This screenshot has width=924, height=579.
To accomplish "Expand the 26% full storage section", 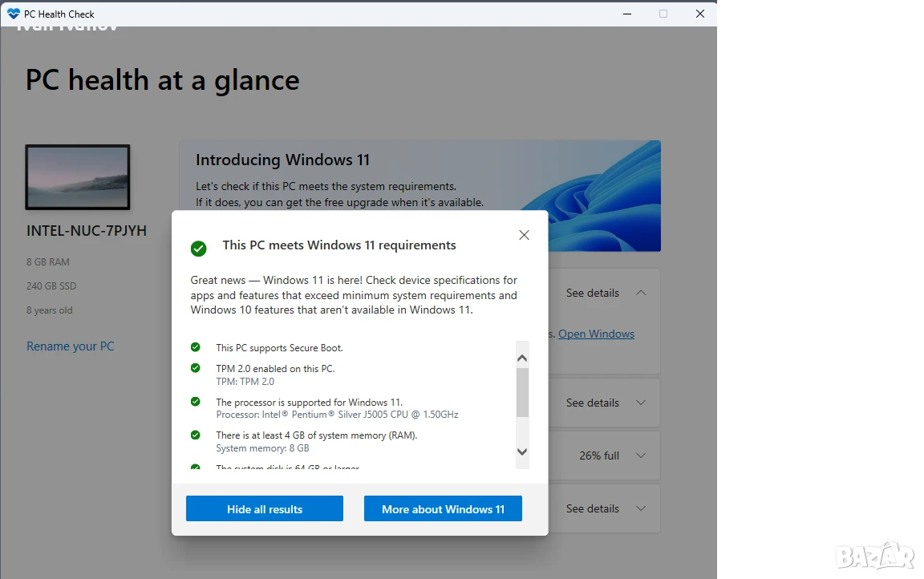I will (x=641, y=456).
